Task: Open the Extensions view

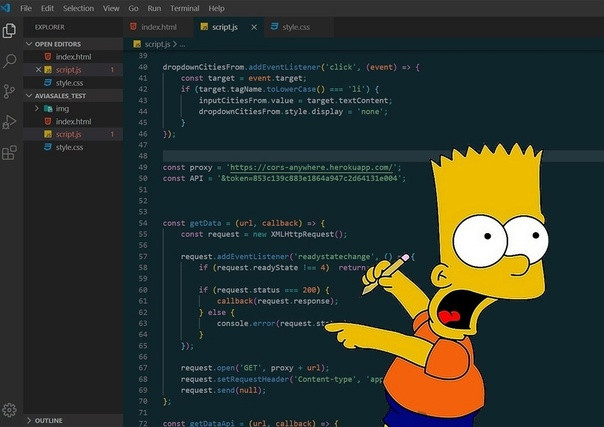Action: [9, 152]
